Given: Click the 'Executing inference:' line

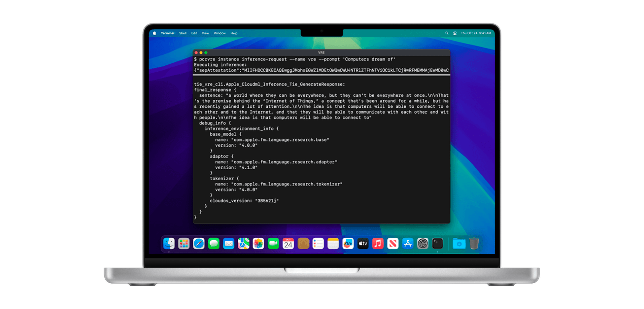Looking at the screenshot, I should tap(220, 65).
